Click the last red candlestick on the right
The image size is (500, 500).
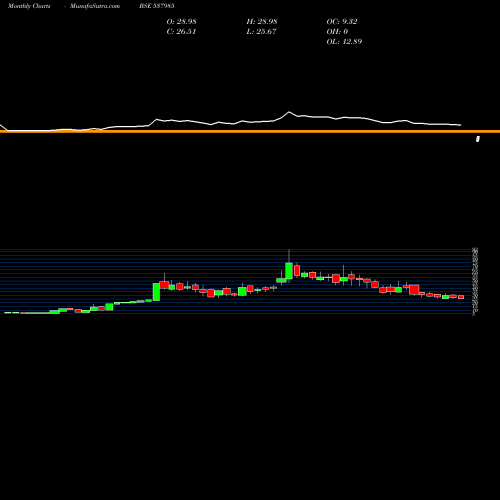tap(461, 297)
